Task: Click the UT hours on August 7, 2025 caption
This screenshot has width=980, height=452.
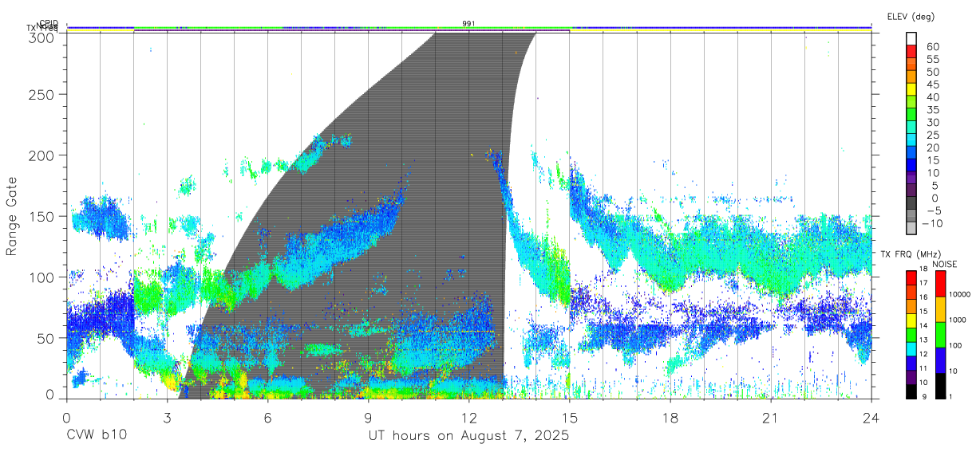Action: click(x=469, y=436)
